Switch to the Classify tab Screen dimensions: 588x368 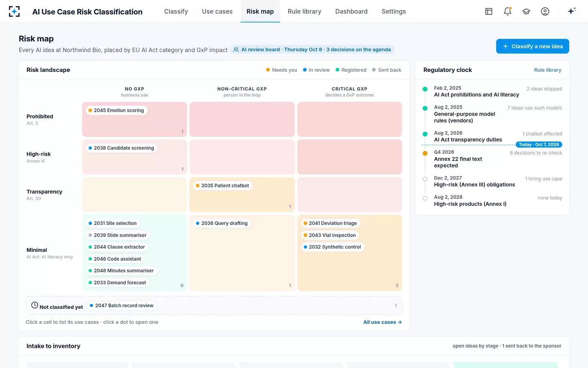click(176, 11)
